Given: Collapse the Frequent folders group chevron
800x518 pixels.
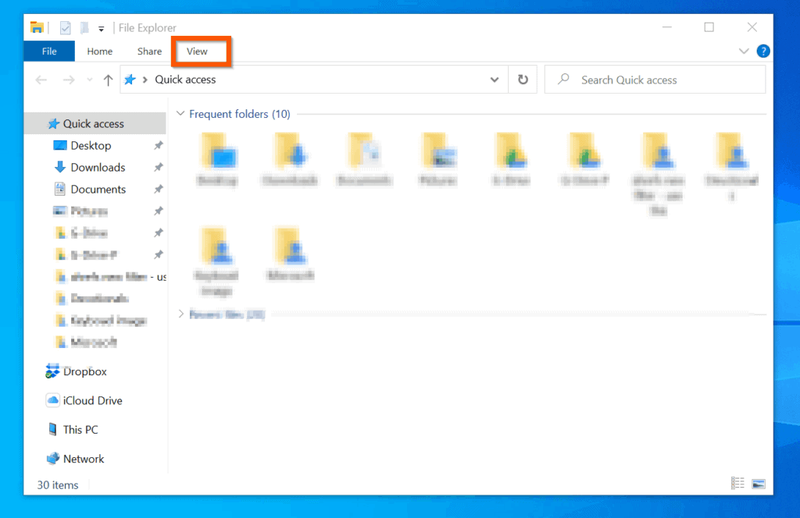Looking at the screenshot, I should 180,113.
